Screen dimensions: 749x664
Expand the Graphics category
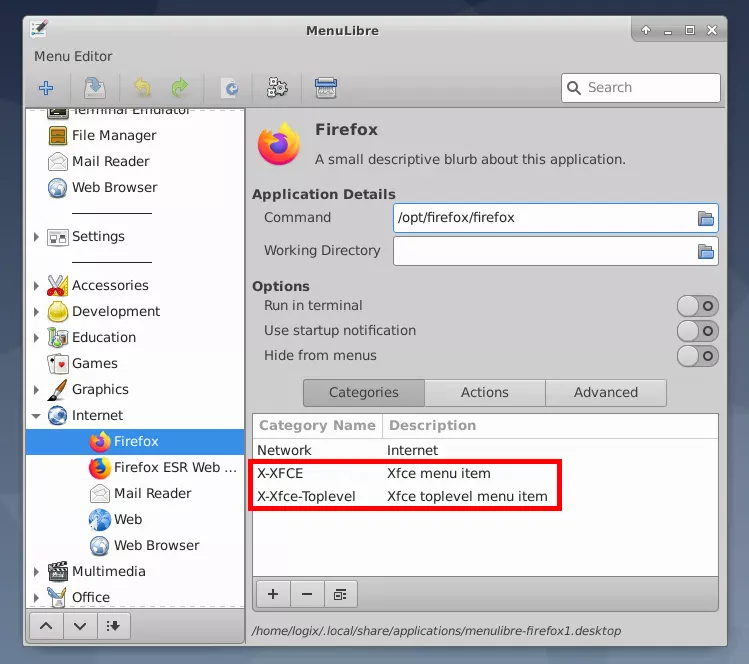click(36, 390)
